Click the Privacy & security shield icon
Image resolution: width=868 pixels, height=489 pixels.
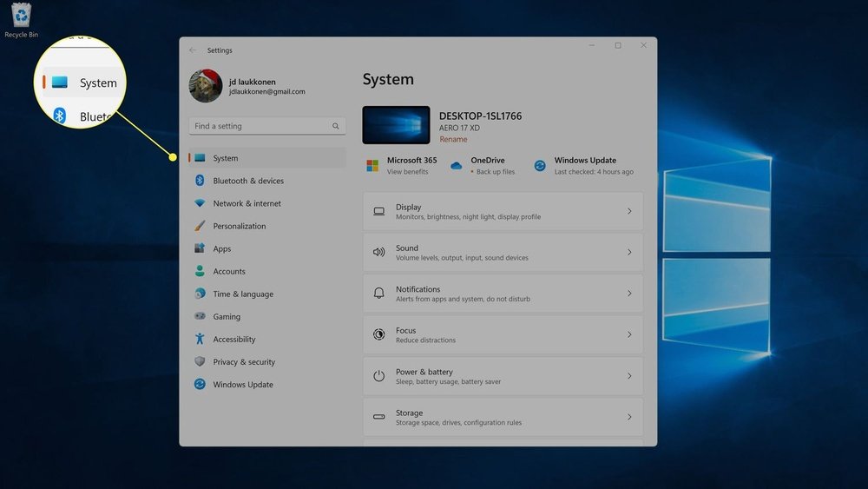point(200,362)
